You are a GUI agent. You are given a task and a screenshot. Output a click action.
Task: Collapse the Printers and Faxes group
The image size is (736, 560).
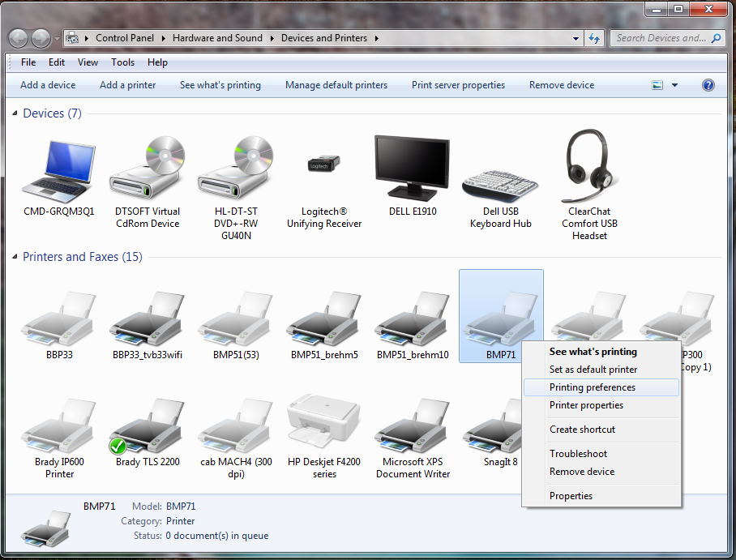tap(15, 258)
